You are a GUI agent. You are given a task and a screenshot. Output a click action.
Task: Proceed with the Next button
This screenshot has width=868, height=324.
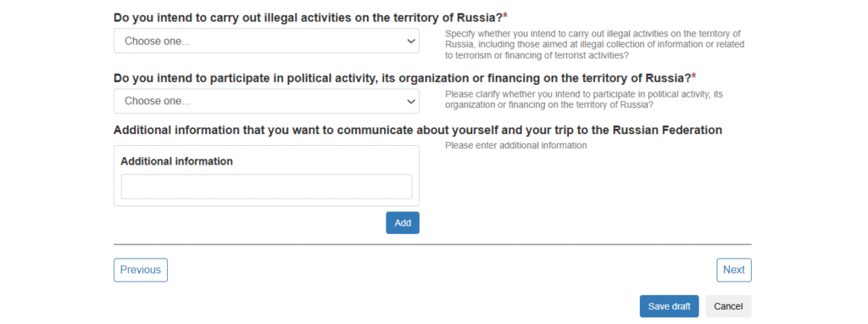point(734,270)
